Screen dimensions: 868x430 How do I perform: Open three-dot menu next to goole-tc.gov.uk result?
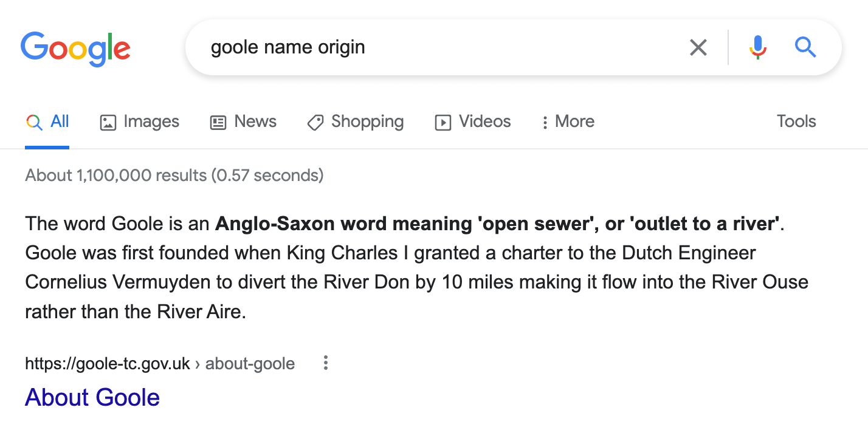click(326, 363)
